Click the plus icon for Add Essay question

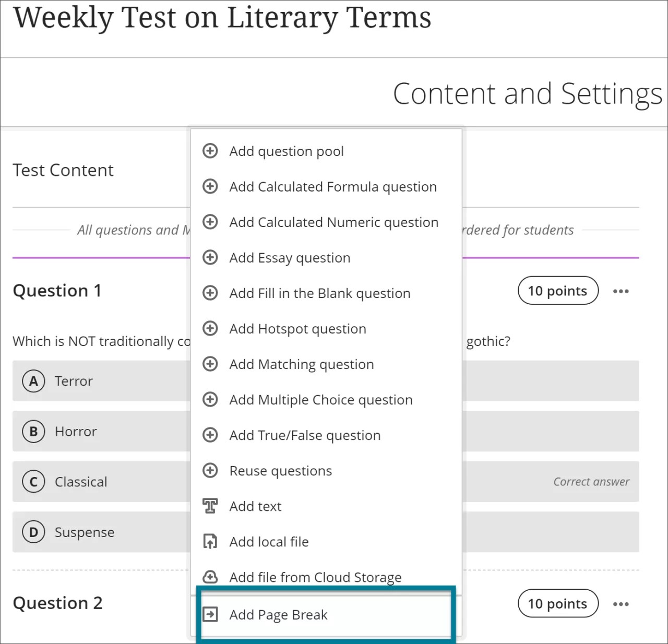(x=210, y=257)
